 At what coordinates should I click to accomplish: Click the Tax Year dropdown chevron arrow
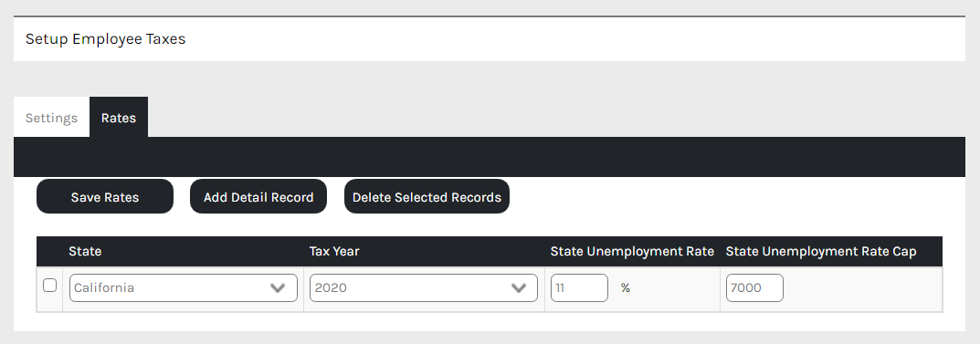click(519, 287)
